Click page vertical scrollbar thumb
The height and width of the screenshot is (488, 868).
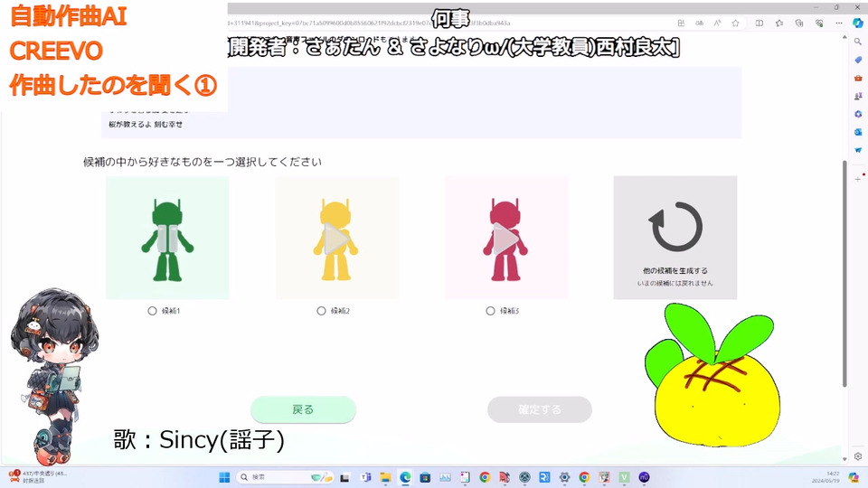click(x=844, y=274)
